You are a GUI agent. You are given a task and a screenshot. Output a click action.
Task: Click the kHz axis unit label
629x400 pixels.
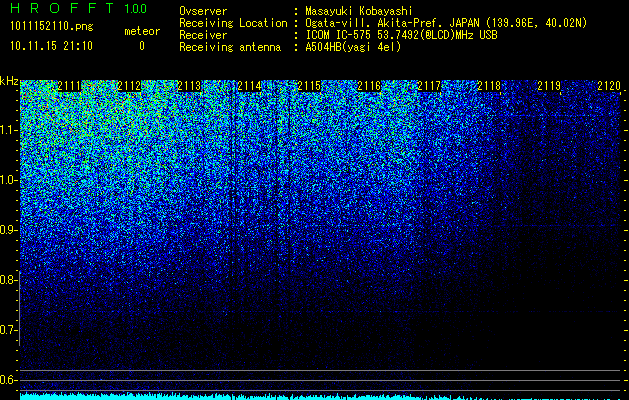tap(9, 81)
